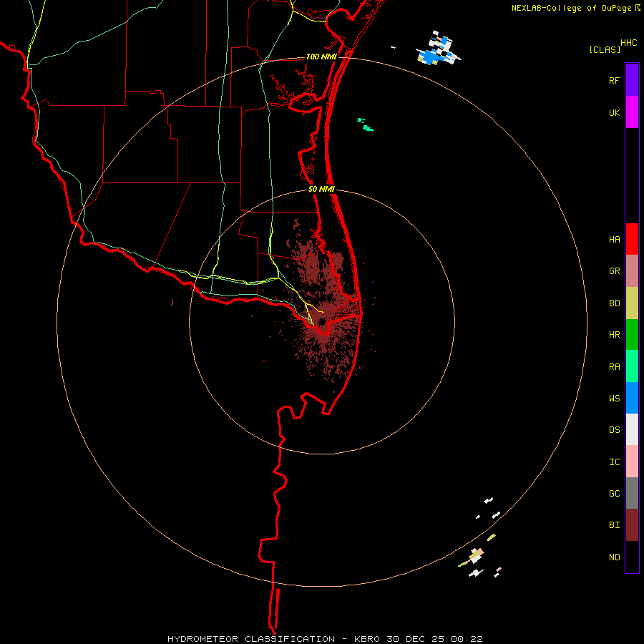Click the 50 NMI range ring label
This screenshot has height=644, width=644.
(321, 189)
